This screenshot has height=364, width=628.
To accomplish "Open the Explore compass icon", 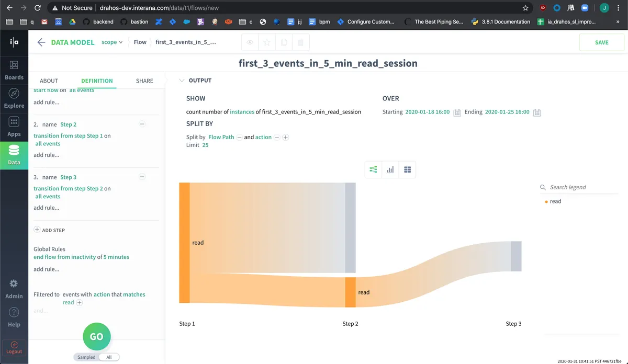I will (x=14, y=94).
